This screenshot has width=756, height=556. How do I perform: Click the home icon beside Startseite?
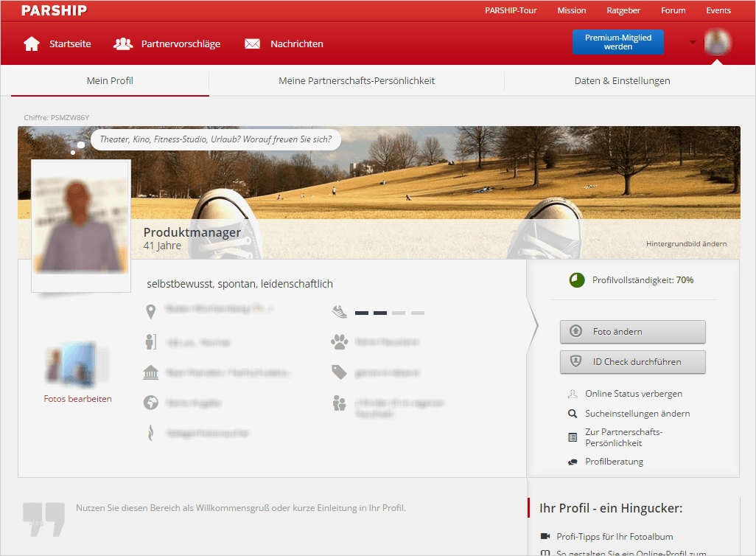click(x=32, y=44)
